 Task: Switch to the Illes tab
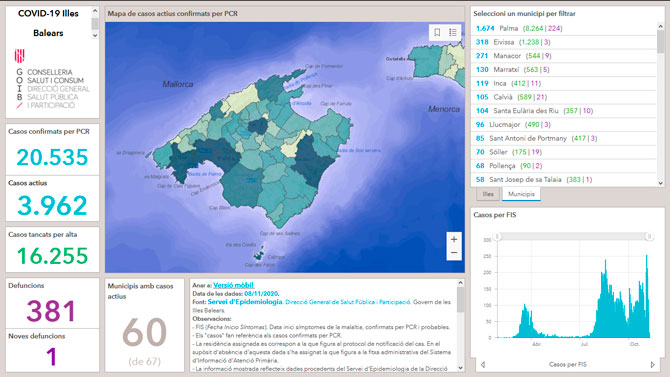coord(488,194)
